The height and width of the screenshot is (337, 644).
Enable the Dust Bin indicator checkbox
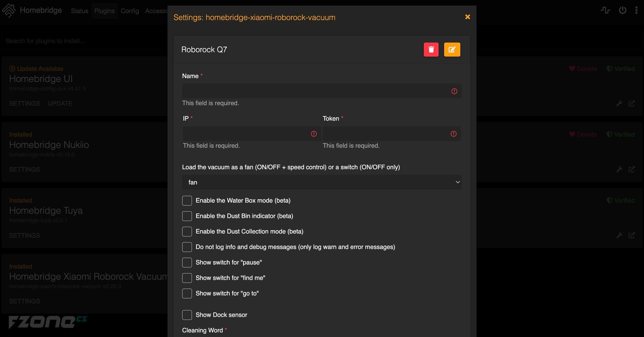187,216
